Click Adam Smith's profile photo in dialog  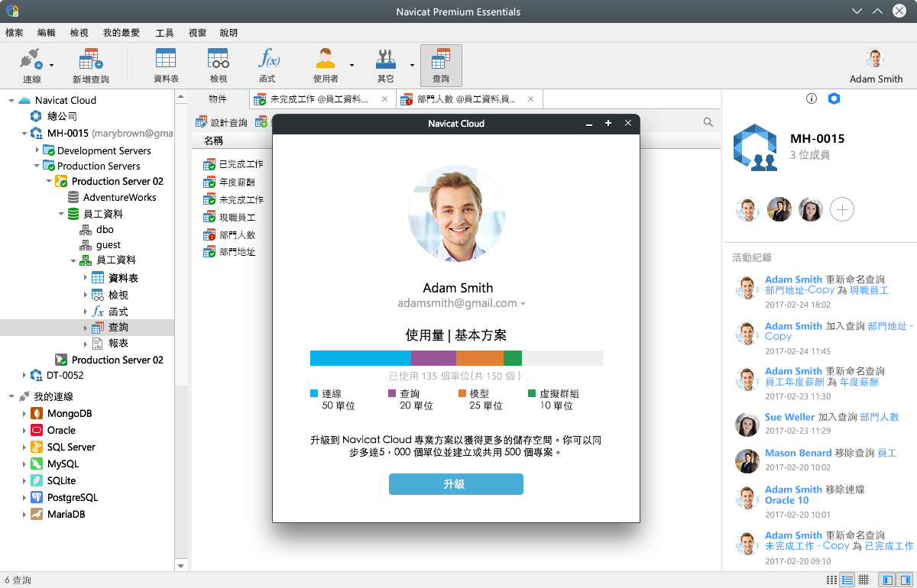(456, 213)
